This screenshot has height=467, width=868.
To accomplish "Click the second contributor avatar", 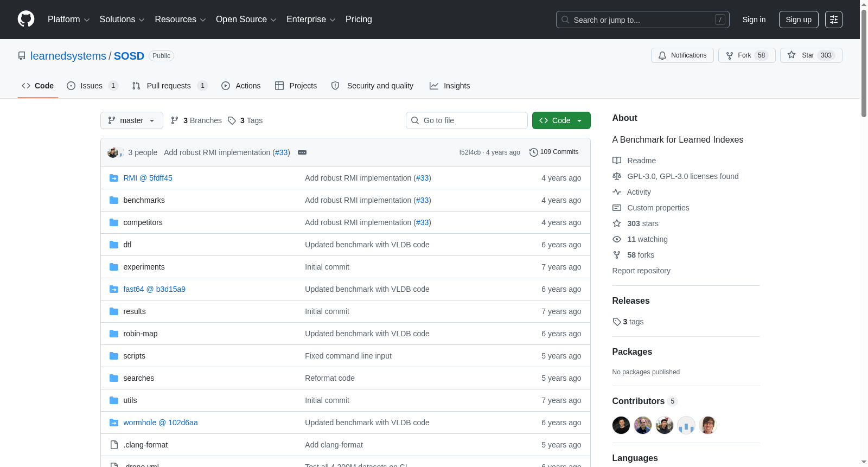I will (x=643, y=425).
